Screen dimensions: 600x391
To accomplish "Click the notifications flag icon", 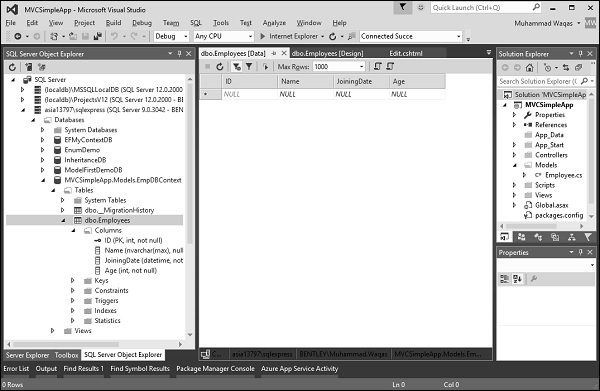I will [403, 7].
